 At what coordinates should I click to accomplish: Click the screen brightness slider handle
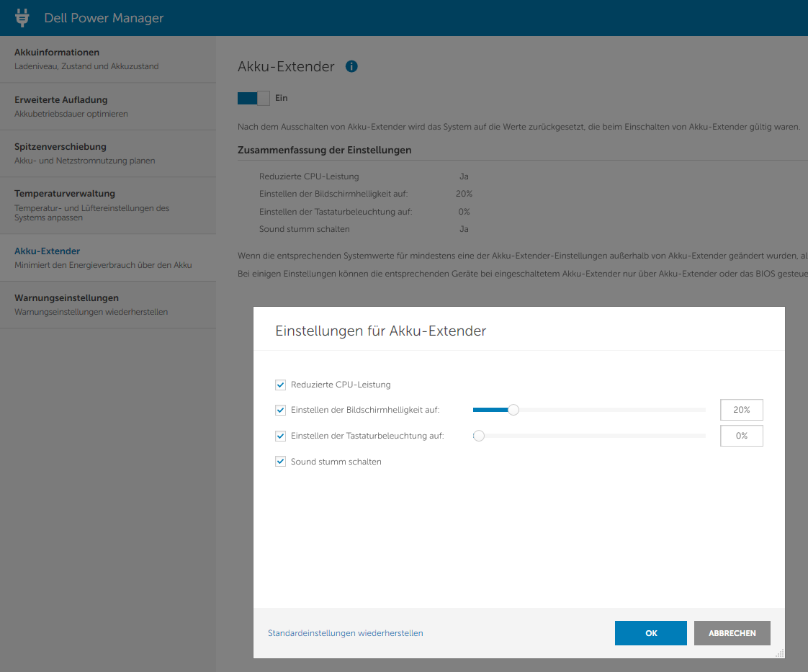513,410
